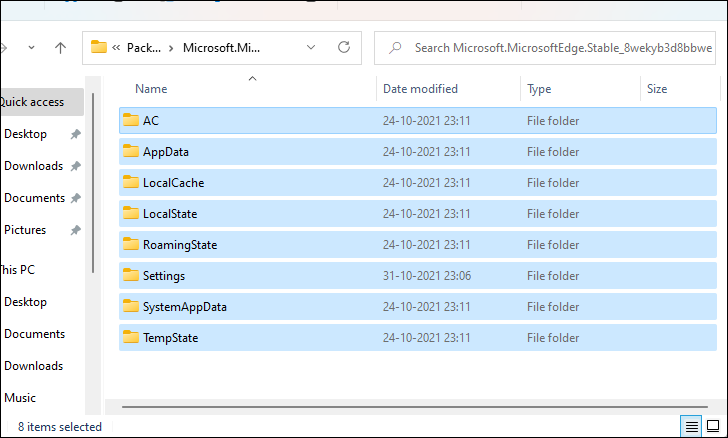Image resolution: width=728 pixels, height=438 pixels.
Task: Open pinned Desktop under Quick access
Action: click(x=26, y=134)
